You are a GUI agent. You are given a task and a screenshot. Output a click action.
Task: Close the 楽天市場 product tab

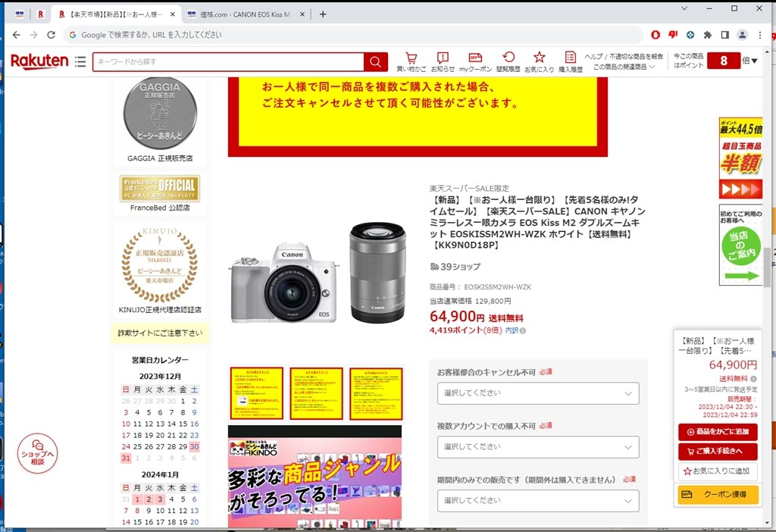point(172,14)
